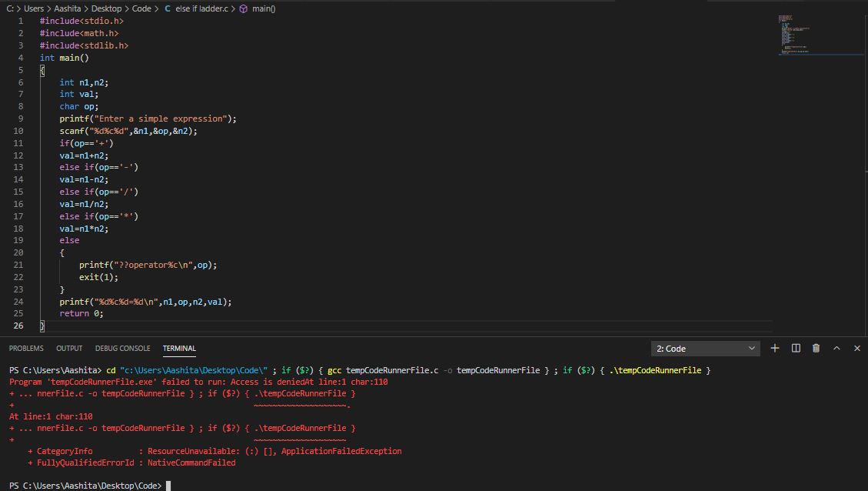Viewport: 868px width, 491px height.
Task: Click 'main()' symbol breadcrumb
Action: (264, 8)
